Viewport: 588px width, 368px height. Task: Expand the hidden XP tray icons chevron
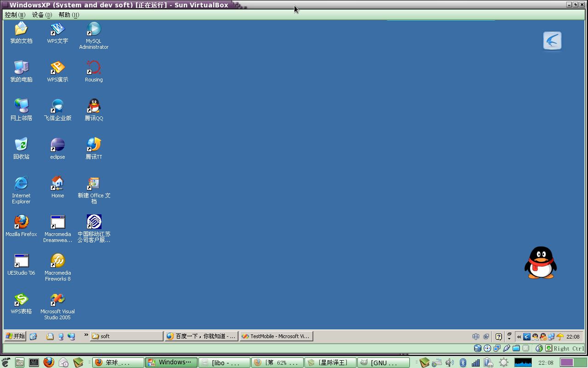tap(519, 337)
